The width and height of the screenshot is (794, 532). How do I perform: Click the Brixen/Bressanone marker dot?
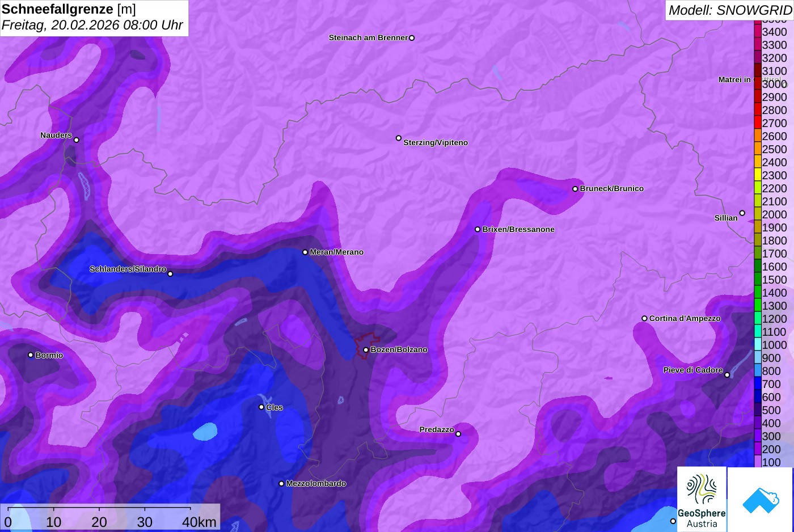[478, 229]
